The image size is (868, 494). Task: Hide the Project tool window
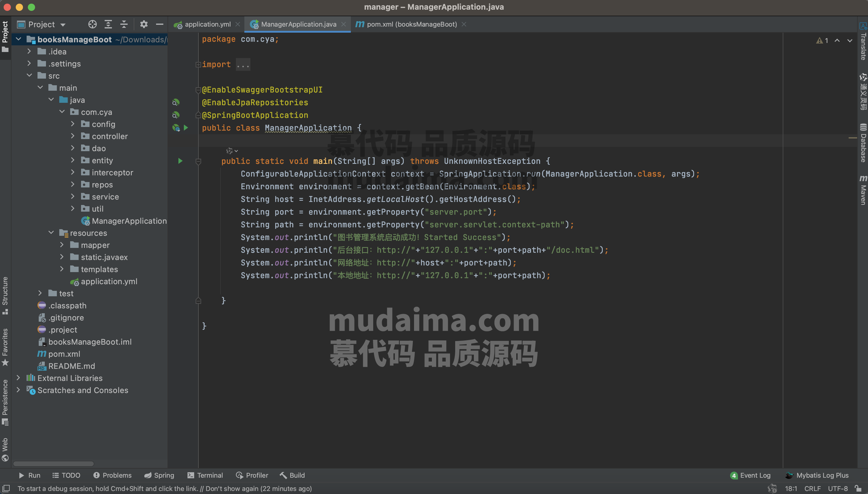[159, 24]
